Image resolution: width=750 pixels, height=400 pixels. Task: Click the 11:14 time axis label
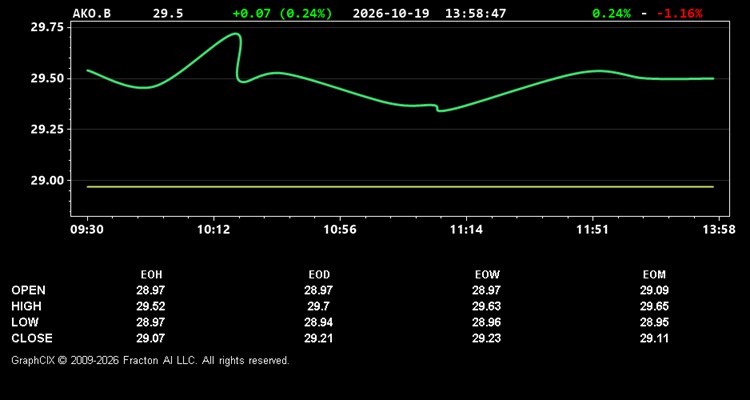pyautogui.click(x=466, y=230)
